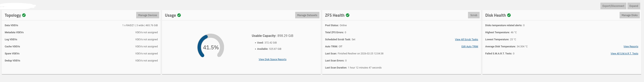Click the Data VDEVs RAIDZ1 summary text
The width and height of the screenshot is (644, 82).
(x=140, y=25)
